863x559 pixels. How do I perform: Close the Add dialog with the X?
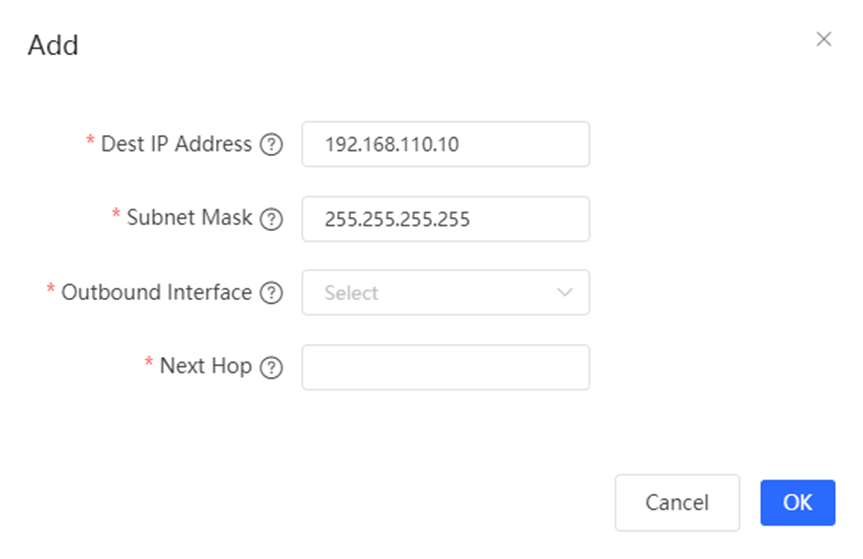click(823, 40)
